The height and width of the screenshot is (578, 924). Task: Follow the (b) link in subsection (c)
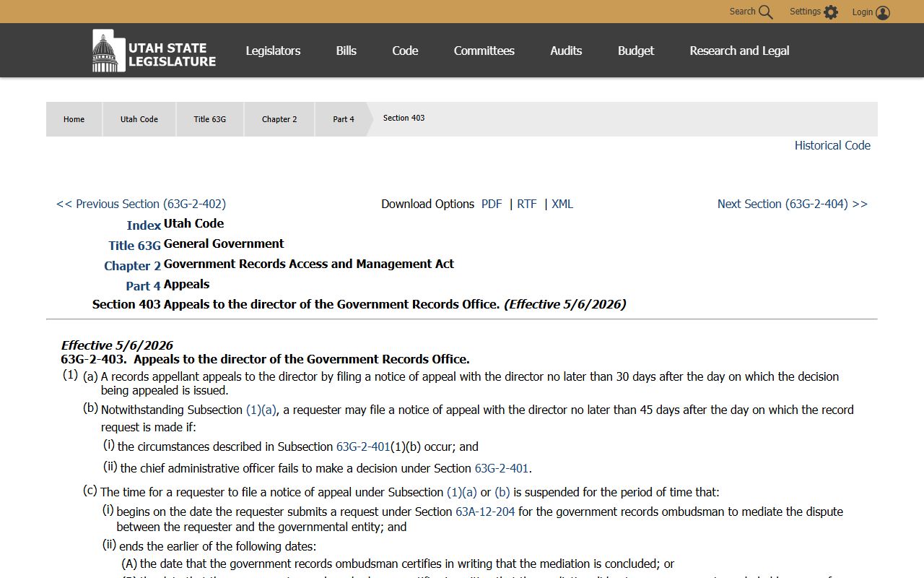[x=502, y=492]
